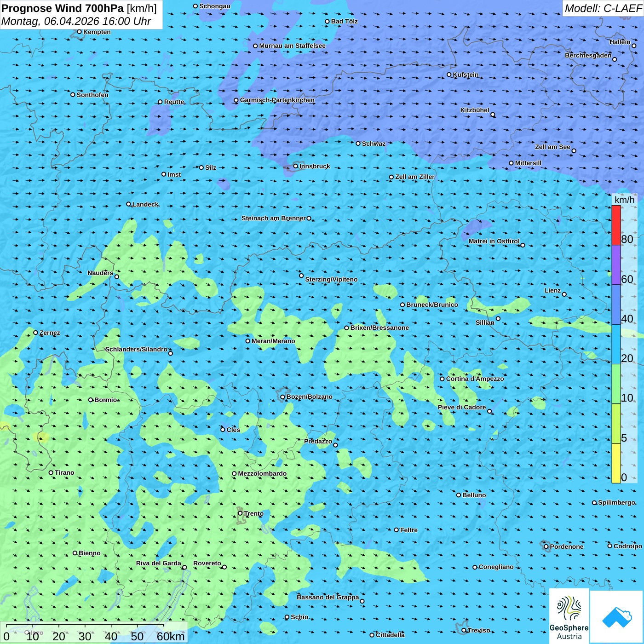The image size is (644, 644).
Task: Click the 'Kitzbühel' label
Action: pyautogui.click(x=475, y=110)
